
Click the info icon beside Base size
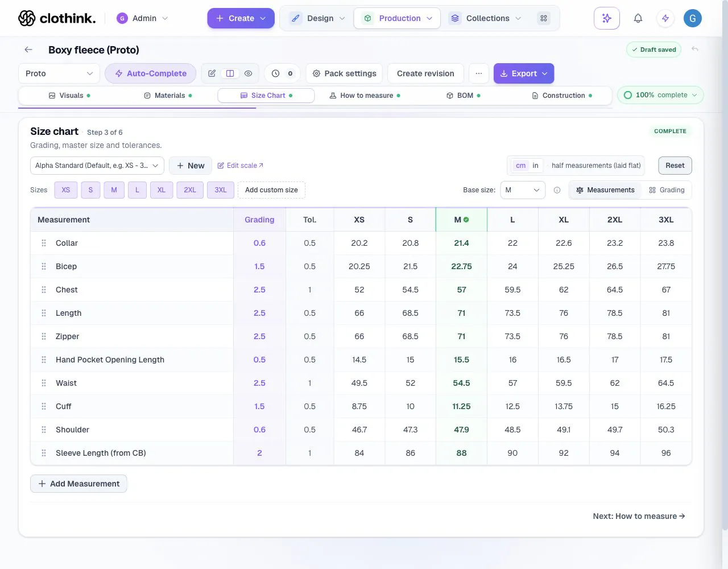click(557, 190)
